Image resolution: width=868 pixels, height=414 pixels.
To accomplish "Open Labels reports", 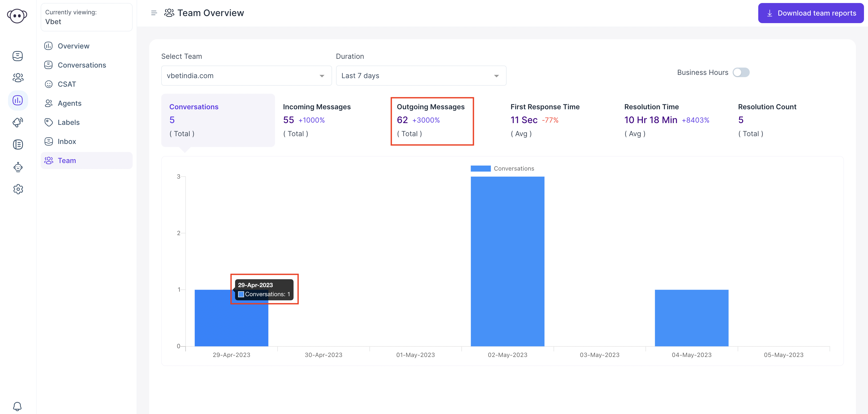I will pyautogui.click(x=87, y=122).
